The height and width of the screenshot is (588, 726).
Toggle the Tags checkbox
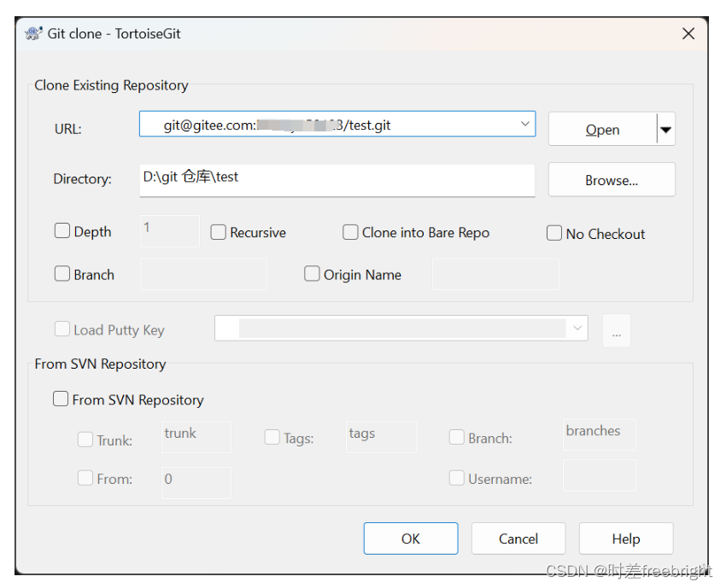272,437
